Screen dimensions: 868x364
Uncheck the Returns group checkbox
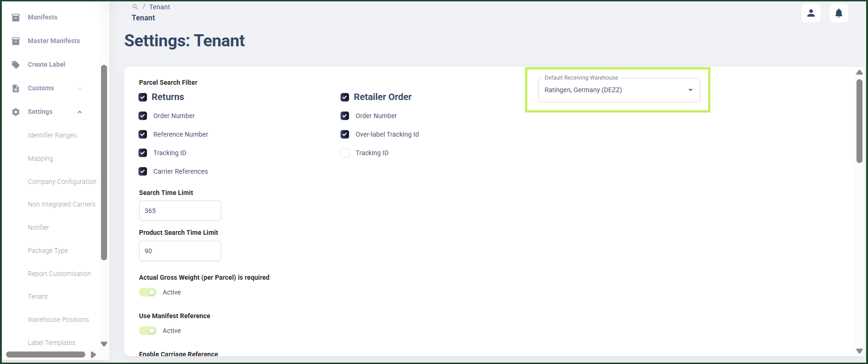[x=143, y=97]
